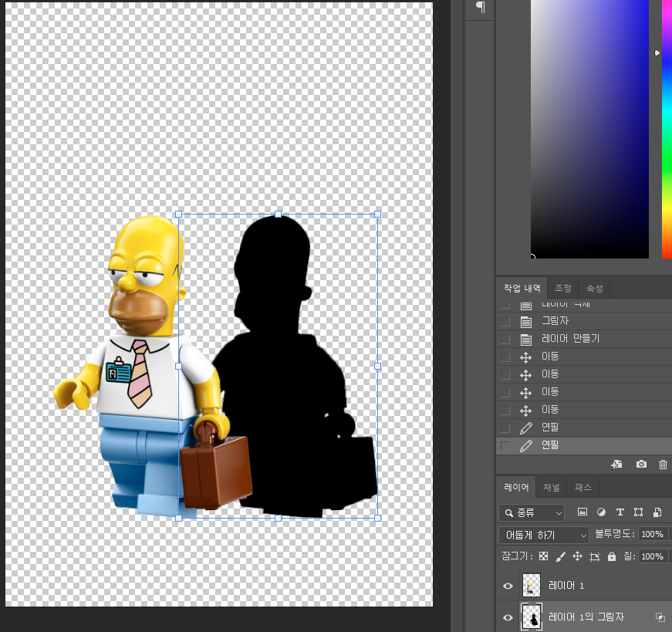Viewport: 672px width, 632px height.
Task: Click the black shadow silhouette on canvas
Action: (287, 386)
